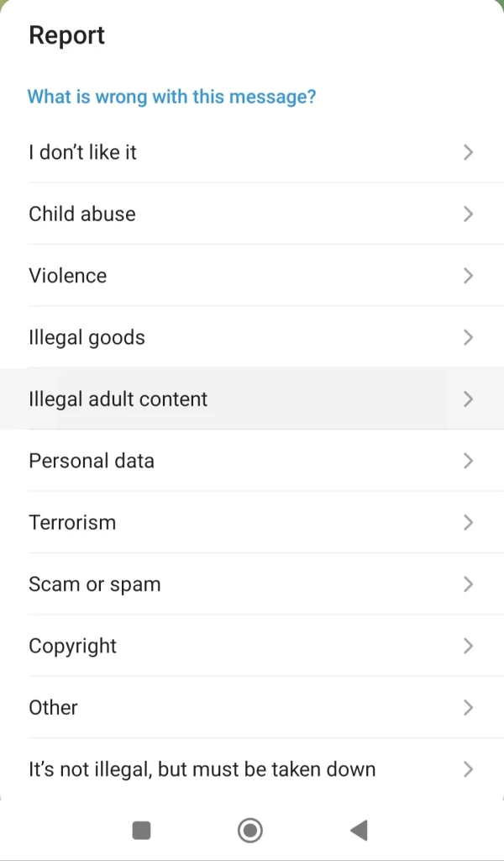Tap the chevron beside Child abuse
The image size is (504, 861).
click(468, 214)
